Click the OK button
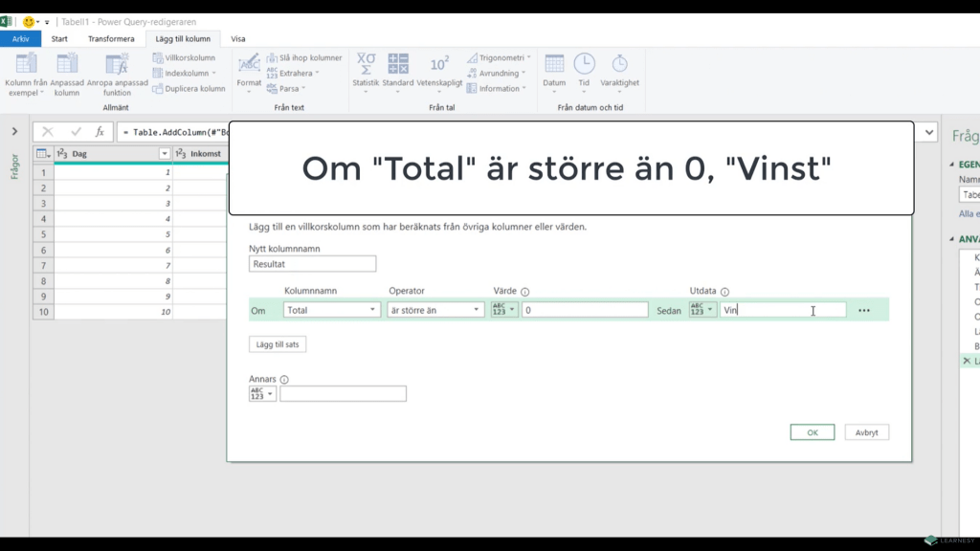Screen dimensions: 980x551 (x=812, y=432)
